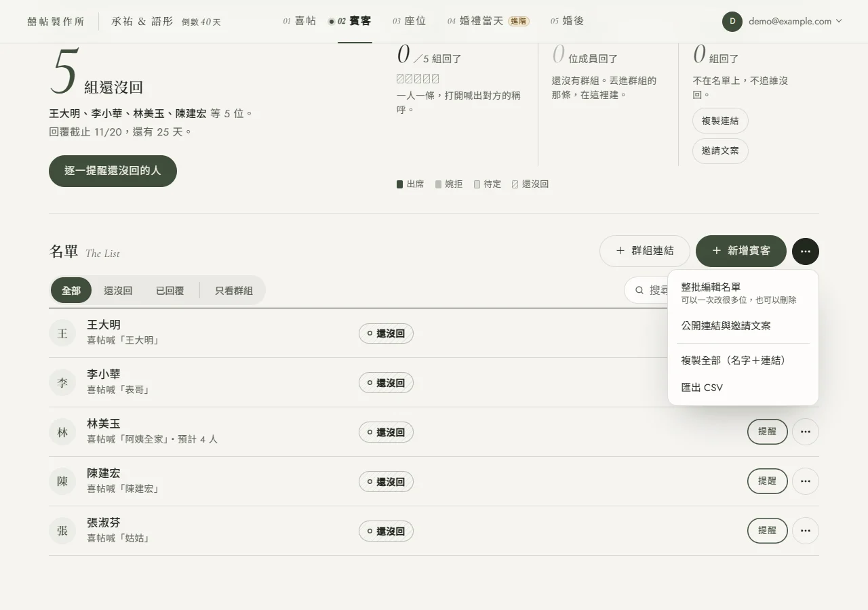Filter list to 只看群組
Viewport: 868px width, 610px height.
pyautogui.click(x=234, y=290)
